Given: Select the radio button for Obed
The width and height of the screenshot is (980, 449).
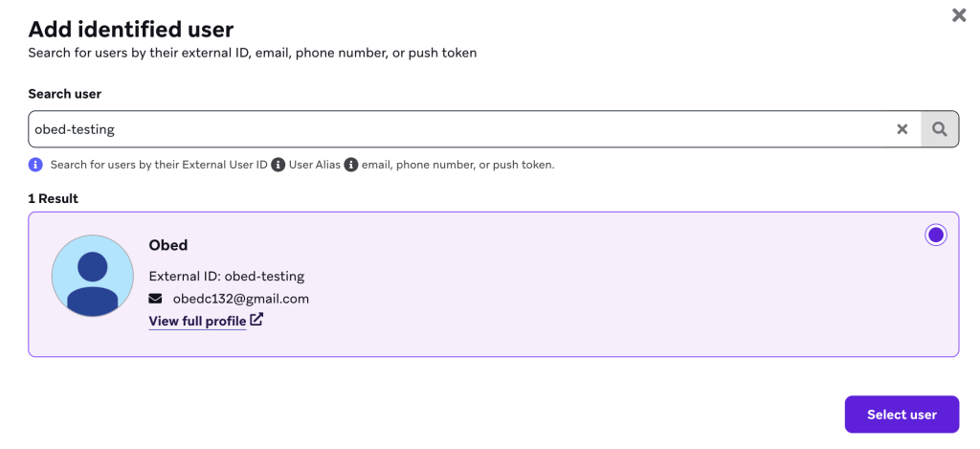Looking at the screenshot, I should [935, 235].
